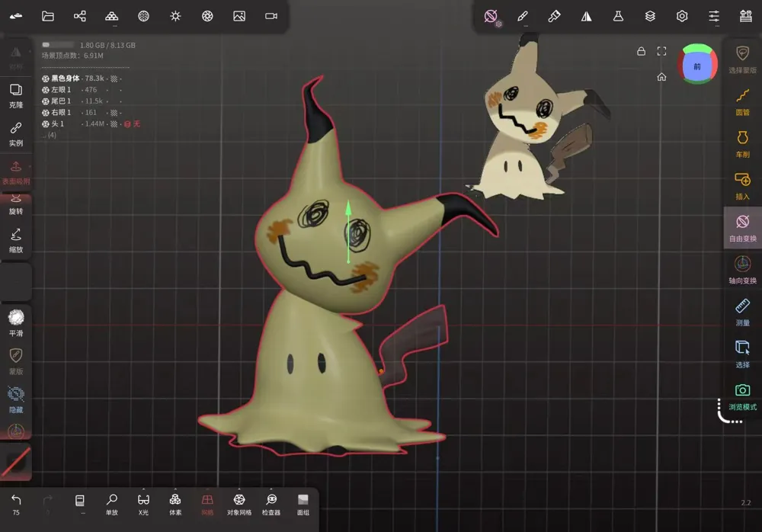Viewport: 762px width, 532px height.
Task: Click the Mimikyu reference image
Action: tap(537, 117)
